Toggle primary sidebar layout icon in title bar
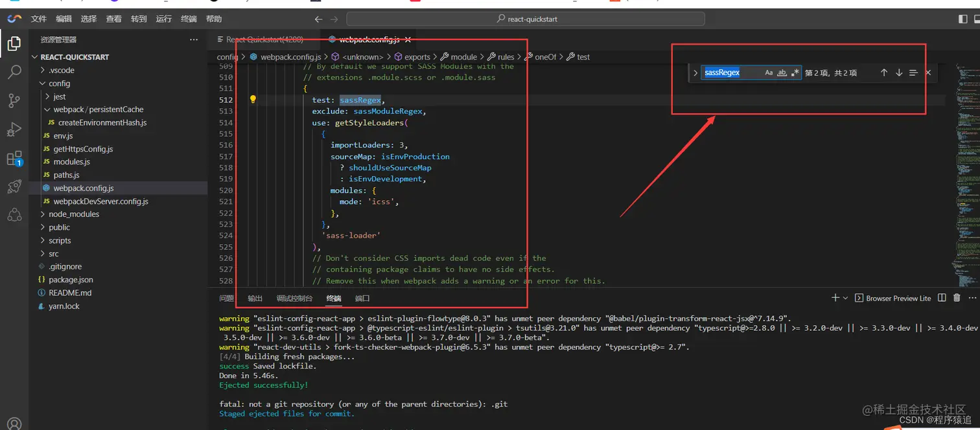The height and width of the screenshot is (430, 980). [x=962, y=19]
